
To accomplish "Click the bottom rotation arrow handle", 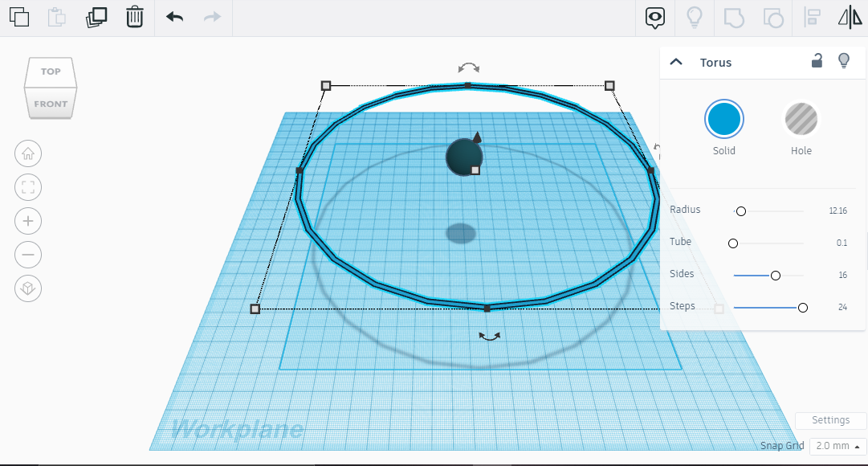I will (x=489, y=336).
